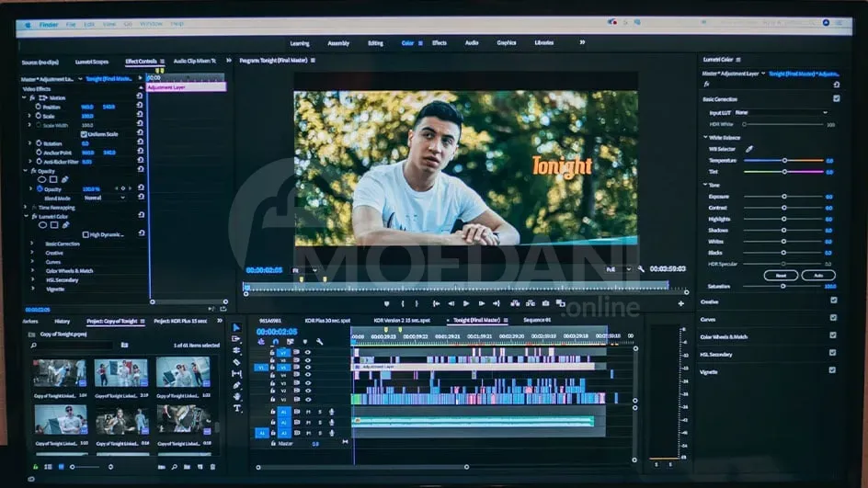Screen dimensions: 868x488
Task: Disable the Creative section checkbox in Lumetri
Action: pos(834,301)
